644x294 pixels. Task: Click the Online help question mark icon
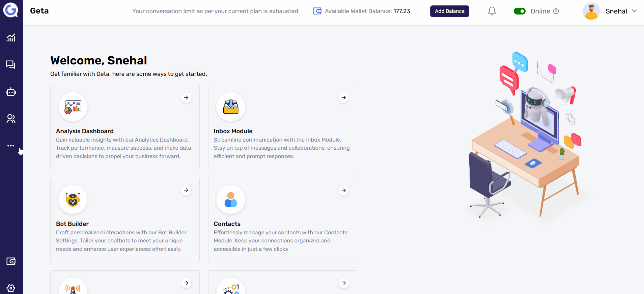coord(556,11)
